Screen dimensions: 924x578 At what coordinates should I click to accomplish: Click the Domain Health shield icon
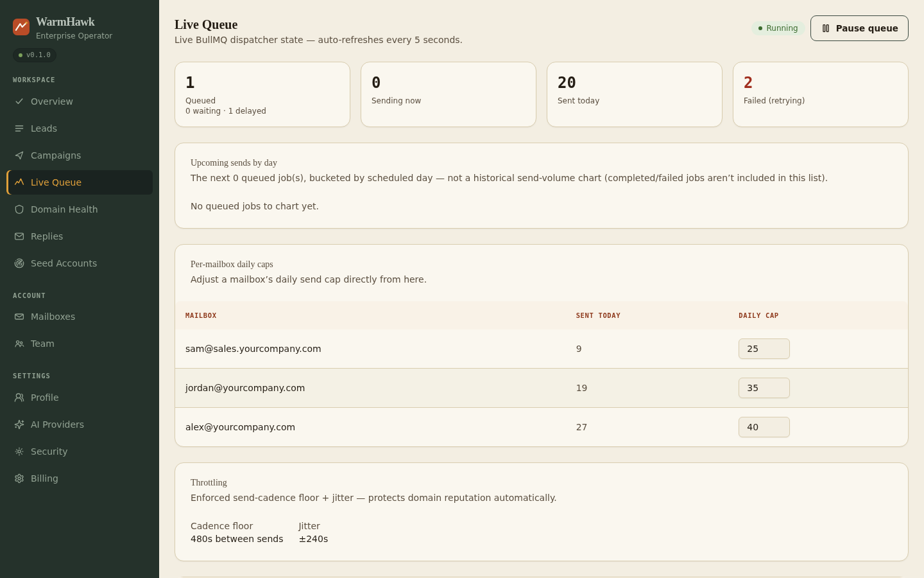19,209
